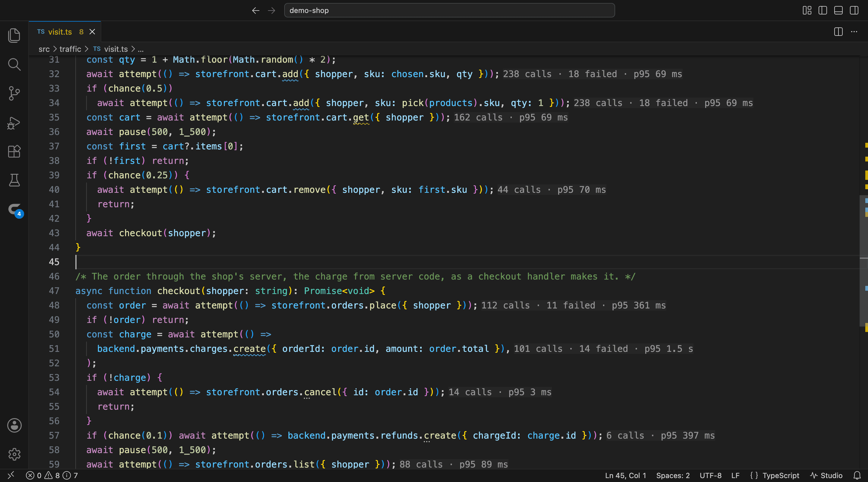
Task: Click the demo-shop command center search box
Action: point(449,11)
